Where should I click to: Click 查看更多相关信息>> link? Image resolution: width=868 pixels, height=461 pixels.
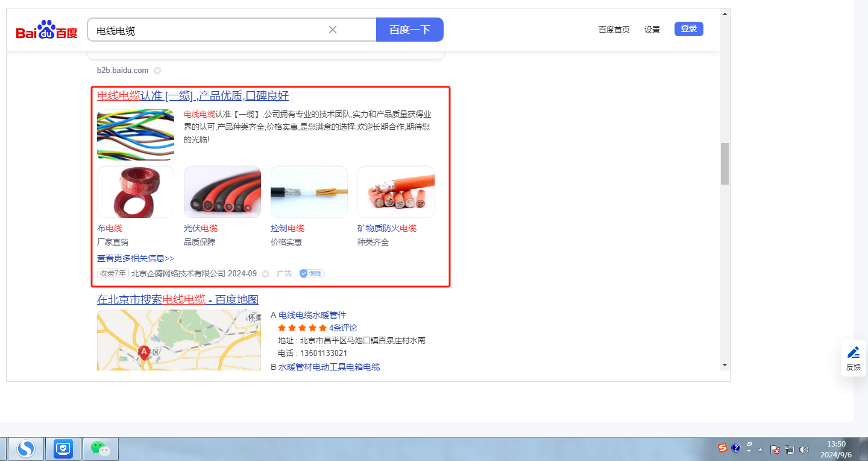point(136,258)
